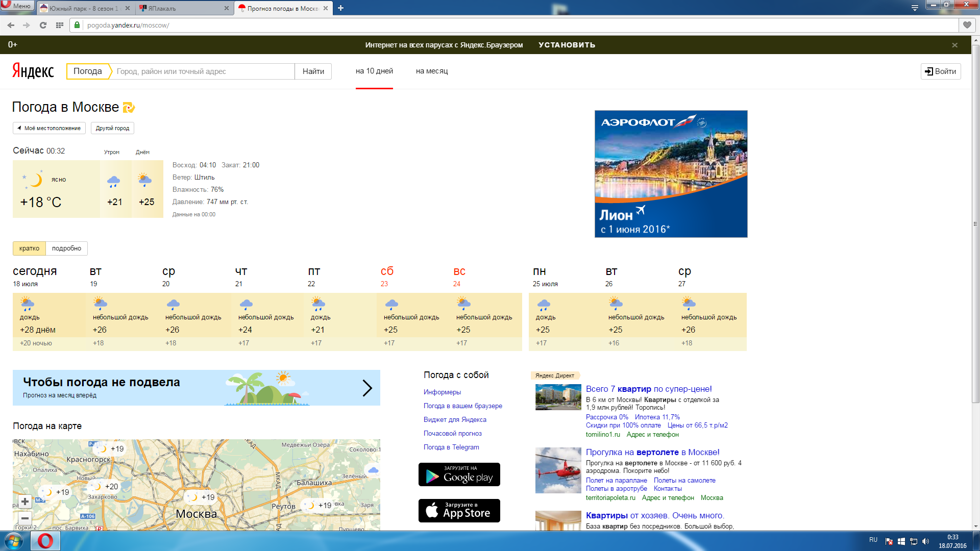Go back to the previous page
This screenshot has height=551, width=980.
[x=11, y=25]
